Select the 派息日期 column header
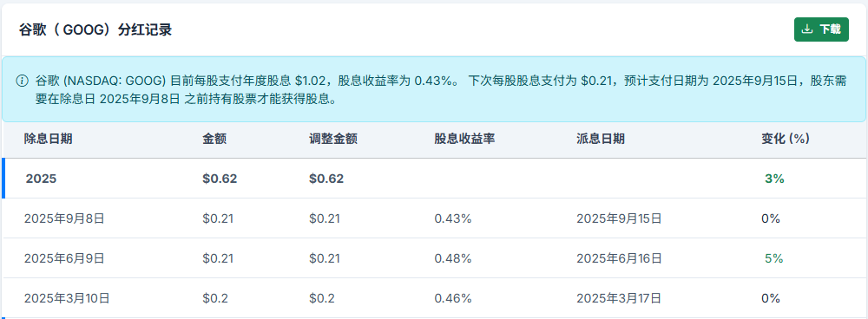The width and height of the screenshot is (868, 319). (601, 139)
